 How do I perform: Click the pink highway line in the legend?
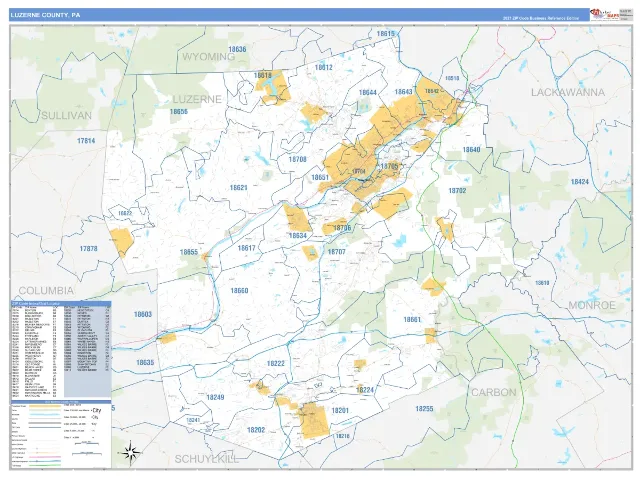click(45, 458)
